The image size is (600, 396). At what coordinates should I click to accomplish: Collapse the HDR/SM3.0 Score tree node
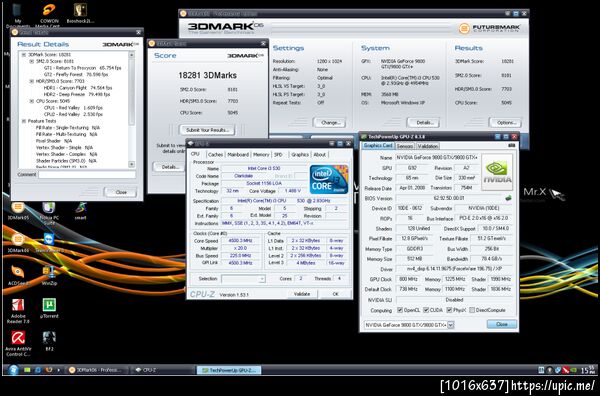click(x=31, y=81)
